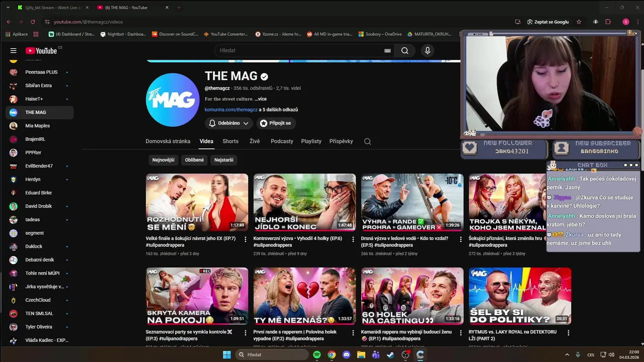
Task: Show a 5 dalších odkazů links
Action: tap(278, 110)
